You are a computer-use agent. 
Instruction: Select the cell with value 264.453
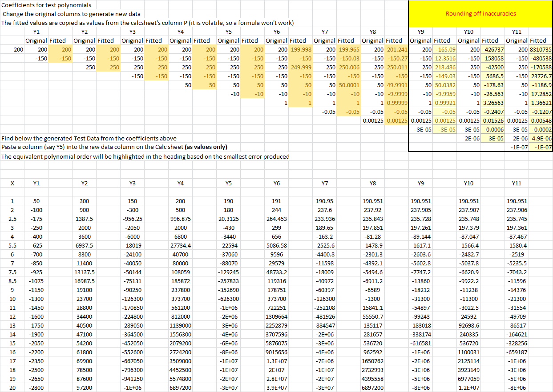[x=276, y=219]
